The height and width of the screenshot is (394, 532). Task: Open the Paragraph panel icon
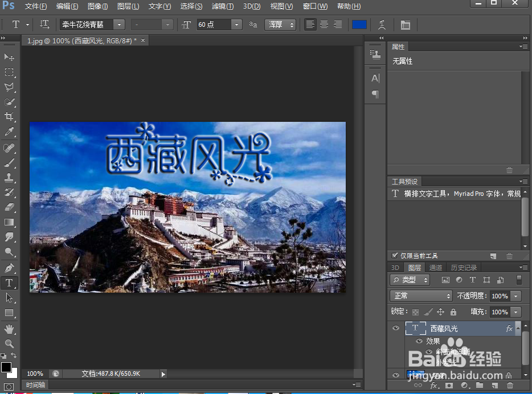tap(375, 94)
